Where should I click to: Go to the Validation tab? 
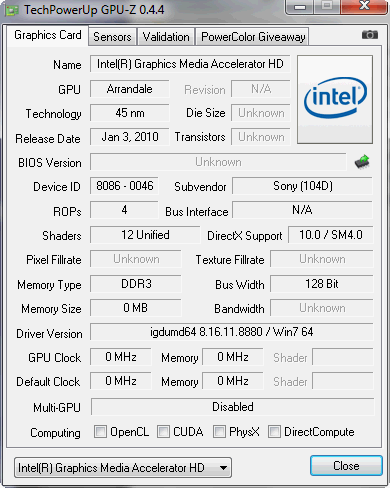[166, 37]
